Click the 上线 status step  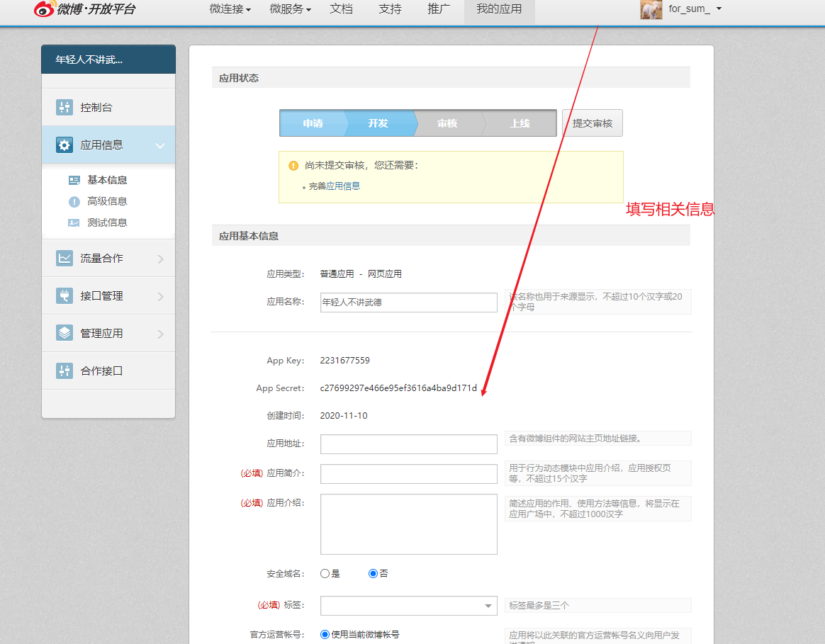click(x=520, y=123)
